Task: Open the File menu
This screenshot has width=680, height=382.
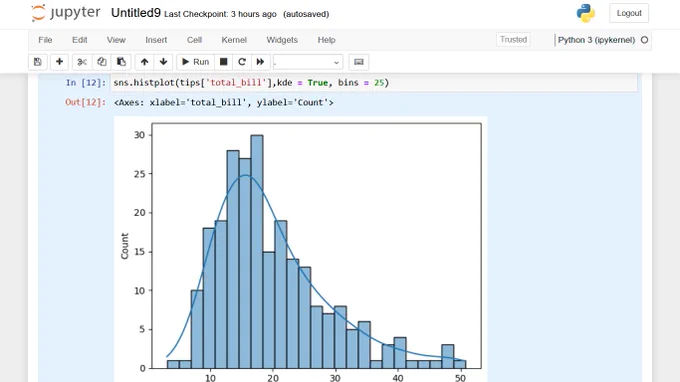Action: (45, 40)
